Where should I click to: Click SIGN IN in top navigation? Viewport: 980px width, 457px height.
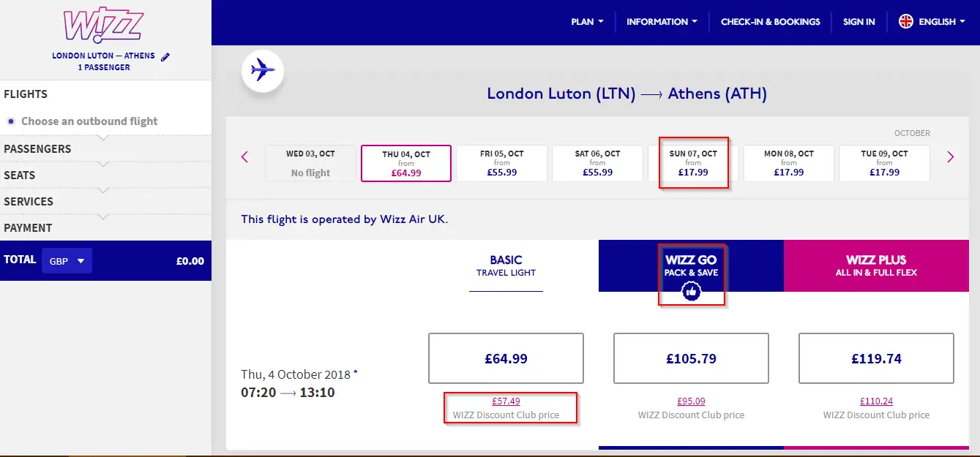click(859, 22)
